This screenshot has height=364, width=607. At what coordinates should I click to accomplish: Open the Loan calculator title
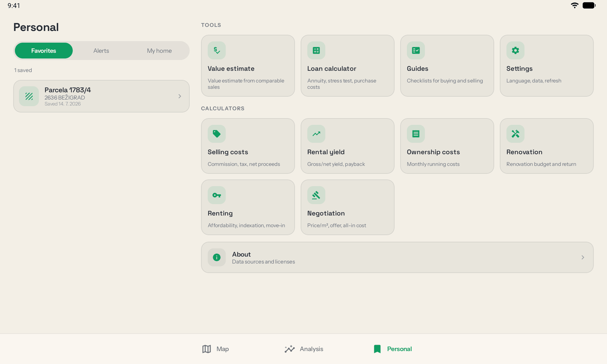[x=331, y=69]
